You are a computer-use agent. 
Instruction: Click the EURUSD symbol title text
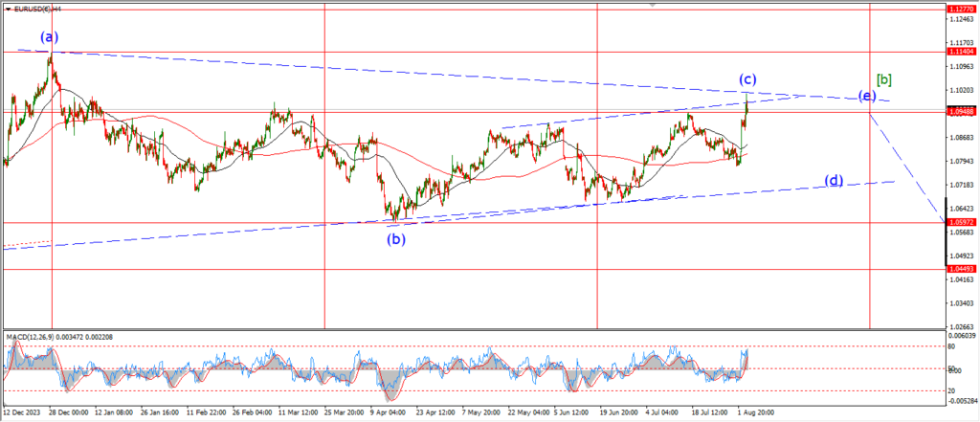tap(34, 7)
